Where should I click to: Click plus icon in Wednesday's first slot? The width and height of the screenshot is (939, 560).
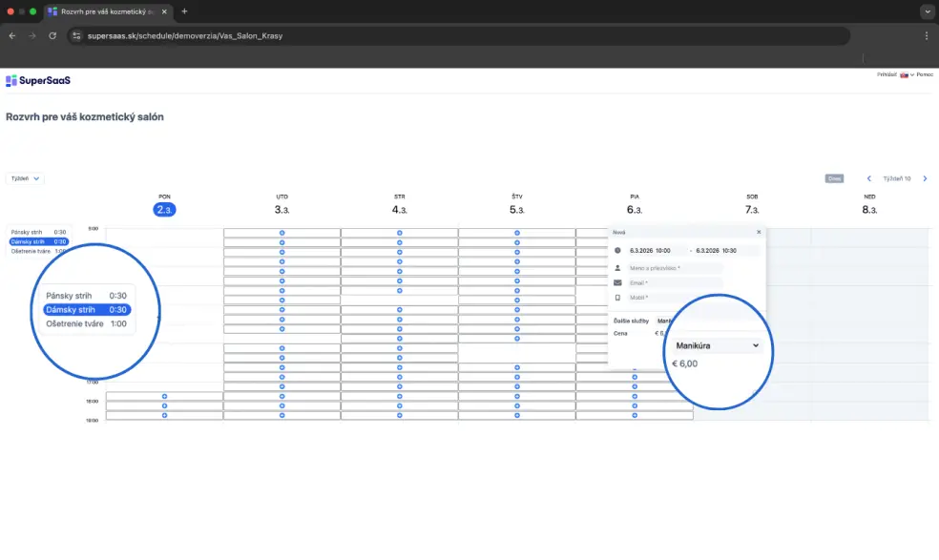pos(399,233)
